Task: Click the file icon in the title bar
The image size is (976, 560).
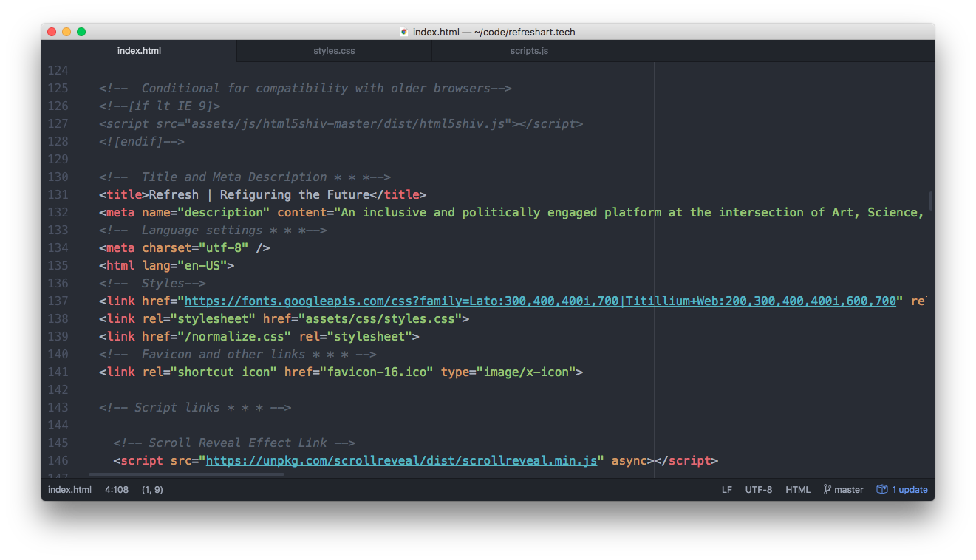Action: point(404,32)
